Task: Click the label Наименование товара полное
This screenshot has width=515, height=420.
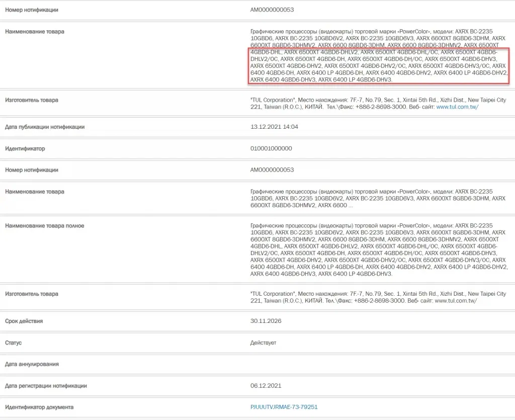Action: (x=44, y=226)
